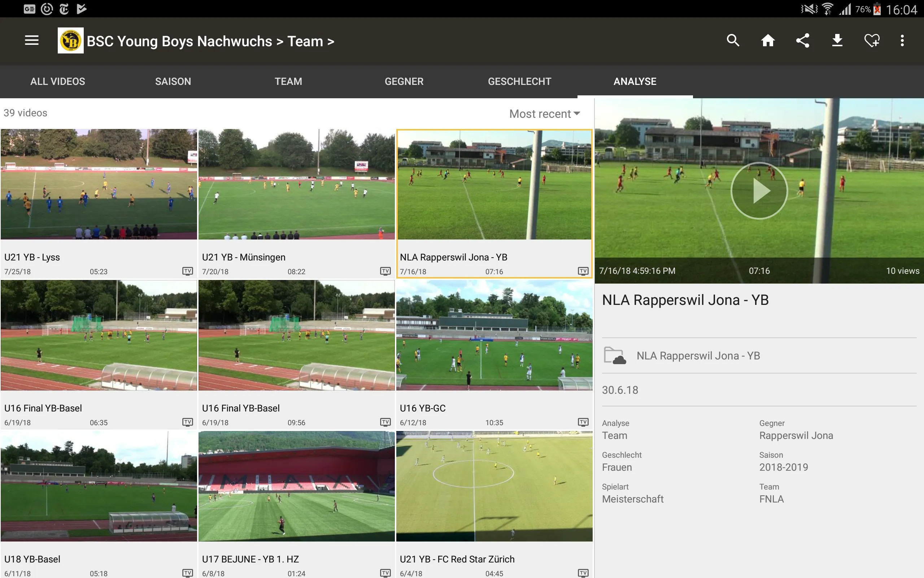Screen dimensions: 924x578
Task: Switch to GESCHLECHT tab
Action: pos(519,81)
